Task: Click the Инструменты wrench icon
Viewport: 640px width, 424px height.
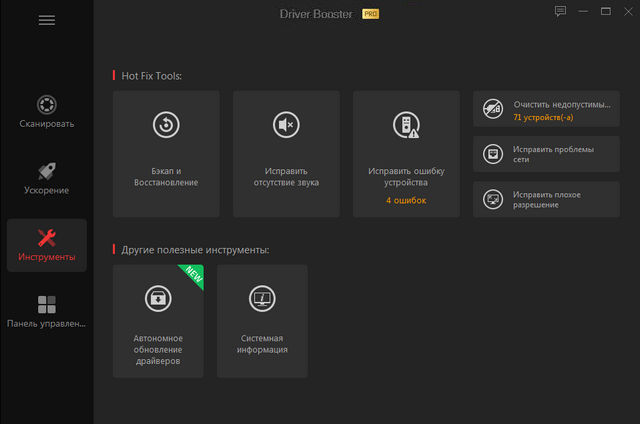Action: tap(46, 238)
